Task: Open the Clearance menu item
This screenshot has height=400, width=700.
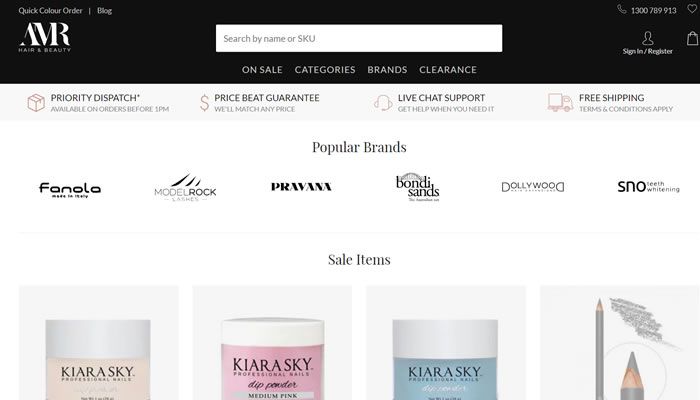Action: 448,70
